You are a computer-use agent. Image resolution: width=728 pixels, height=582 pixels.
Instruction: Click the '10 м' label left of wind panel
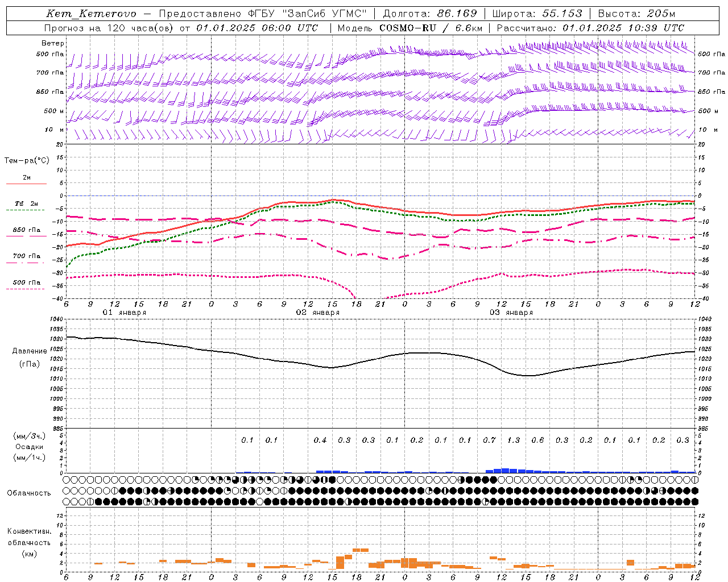tap(54, 130)
